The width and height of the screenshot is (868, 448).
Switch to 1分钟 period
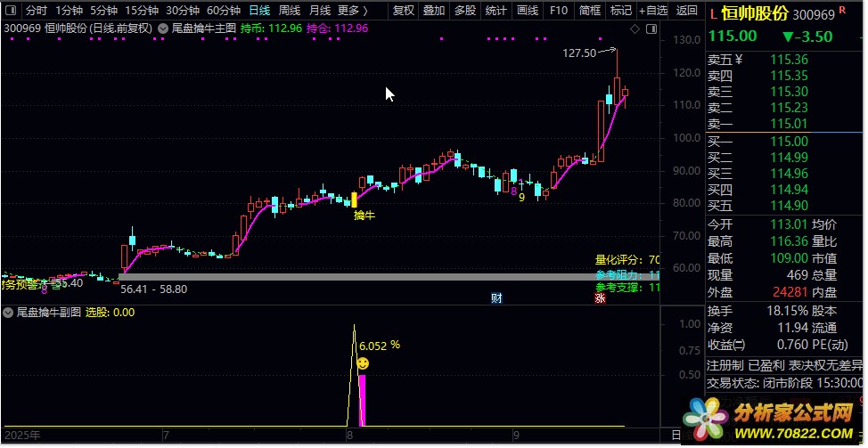(x=70, y=11)
